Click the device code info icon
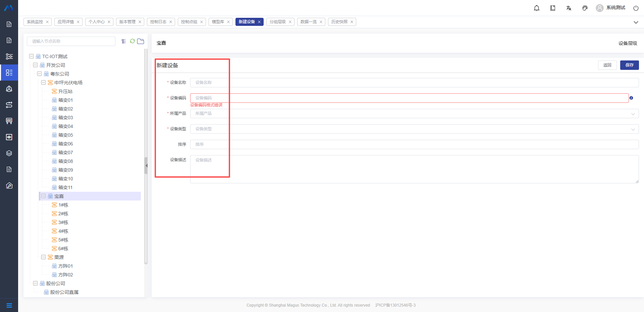 631,98
